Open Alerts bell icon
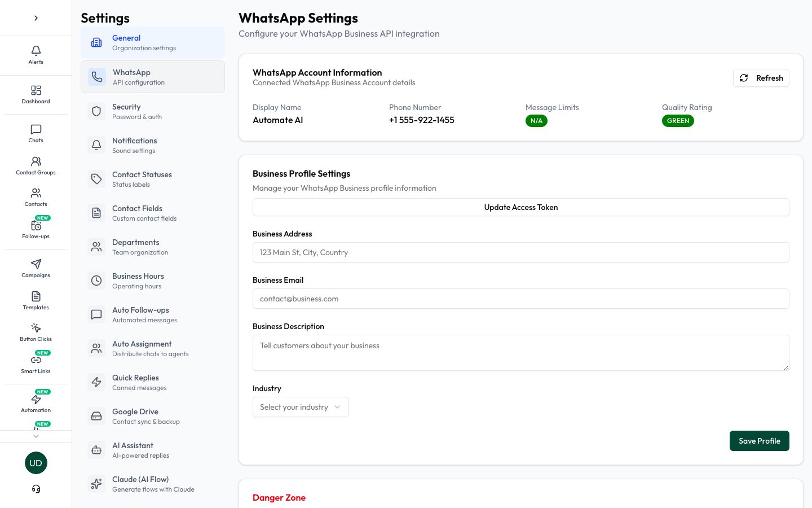Screen dimensions: 812x508 36,51
